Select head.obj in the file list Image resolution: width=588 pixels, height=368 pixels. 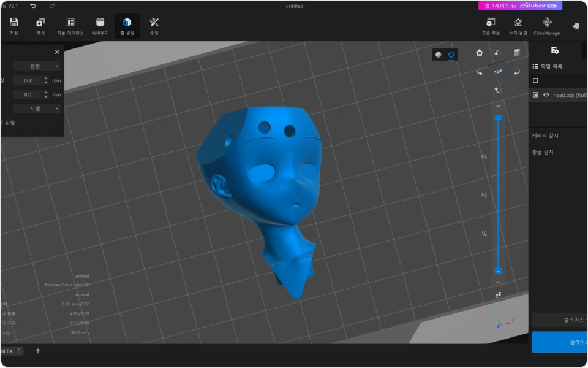coord(569,95)
